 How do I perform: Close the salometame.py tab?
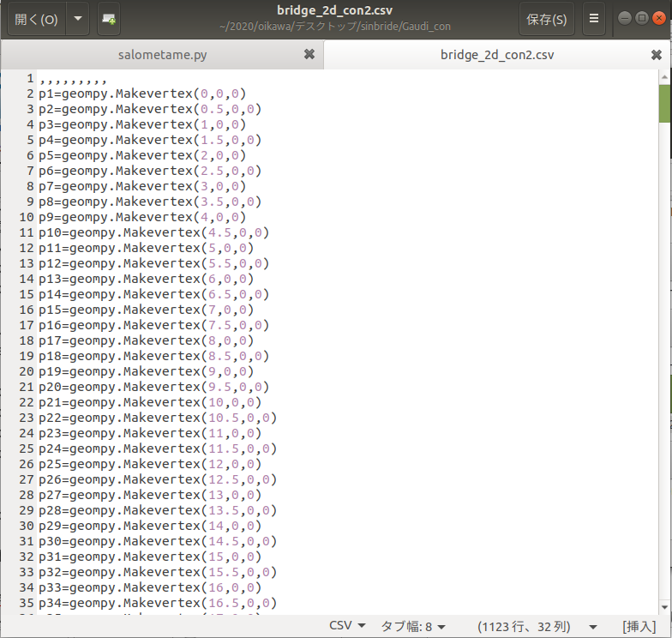click(309, 55)
